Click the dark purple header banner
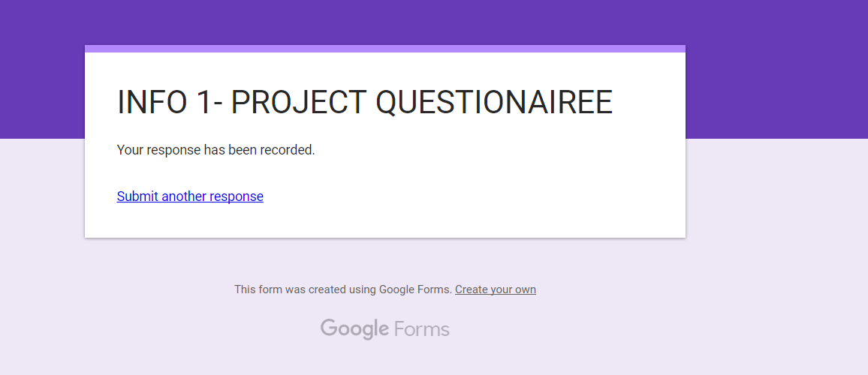868x375 pixels. 434,22
